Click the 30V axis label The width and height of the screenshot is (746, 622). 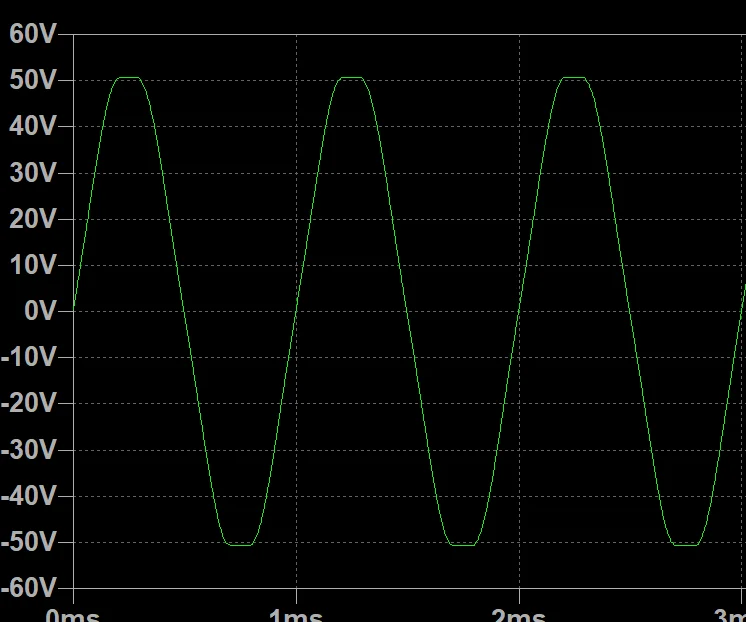[x=33, y=173]
